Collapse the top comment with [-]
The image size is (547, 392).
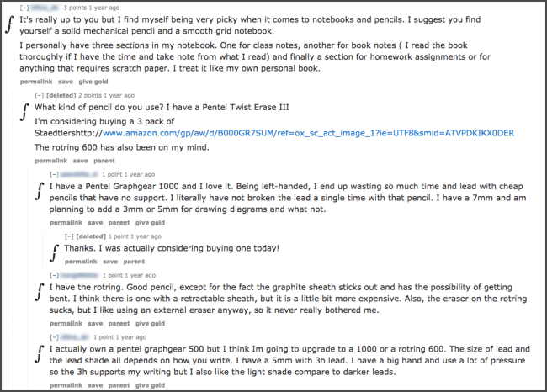24,8
